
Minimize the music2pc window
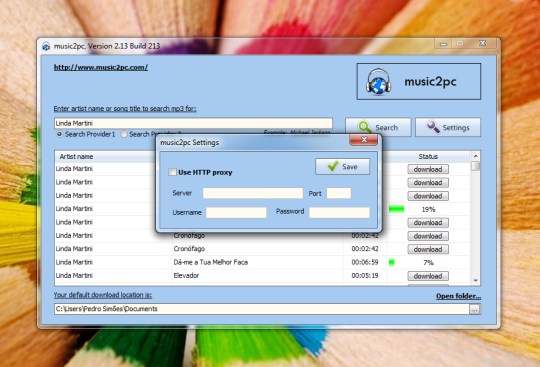click(444, 44)
